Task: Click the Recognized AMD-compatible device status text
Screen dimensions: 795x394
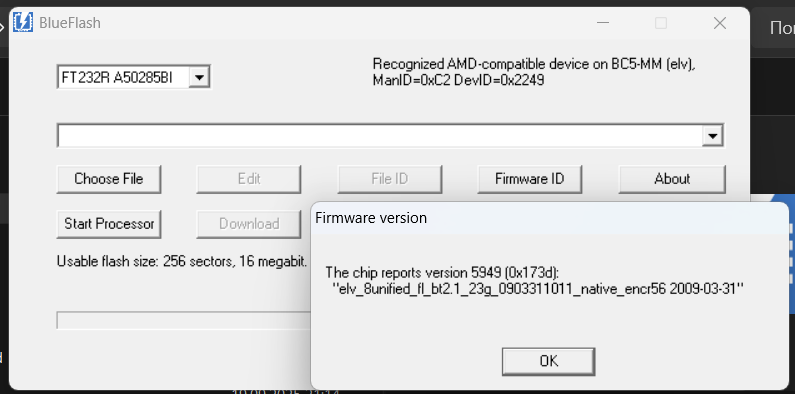Action: click(534, 72)
